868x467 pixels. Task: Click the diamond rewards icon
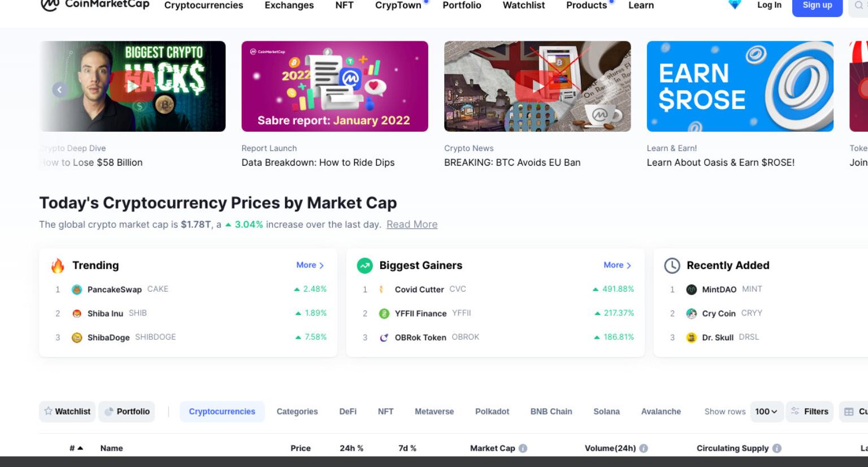[x=735, y=5]
